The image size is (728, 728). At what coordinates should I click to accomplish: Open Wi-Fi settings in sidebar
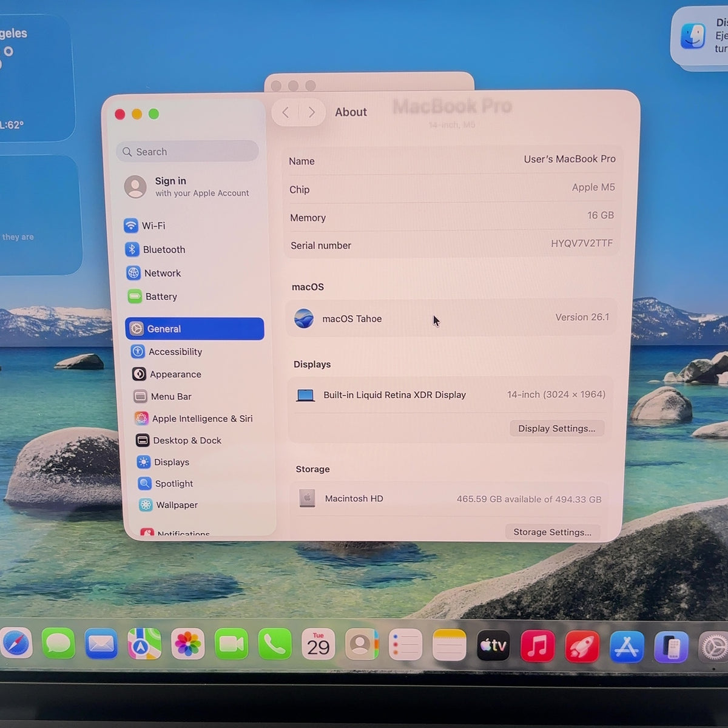[144, 226]
